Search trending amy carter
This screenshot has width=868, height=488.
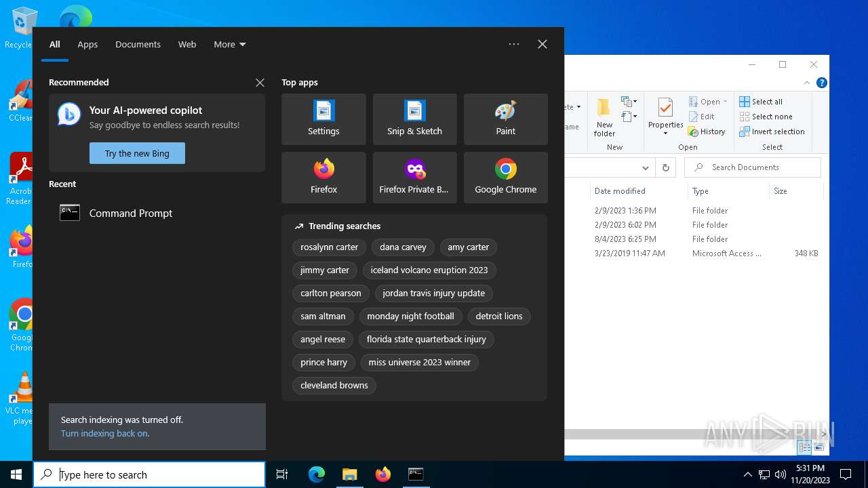(x=468, y=247)
